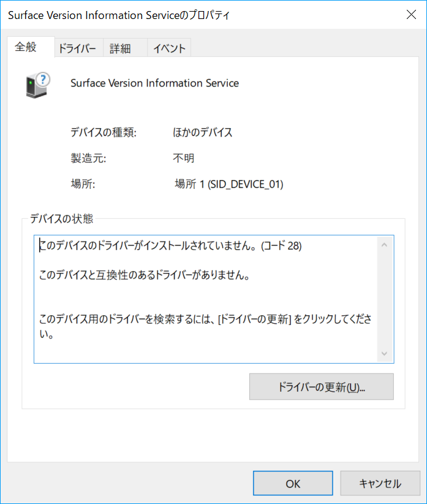Click the unknown device icon with question mark
This screenshot has height=504, width=427.
[x=38, y=85]
